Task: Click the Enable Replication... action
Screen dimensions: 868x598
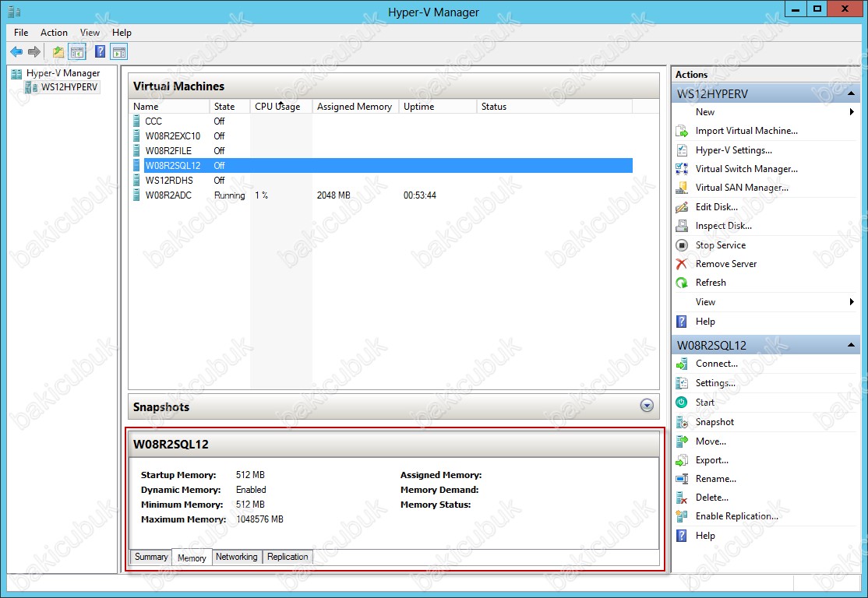Action: (x=736, y=516)
